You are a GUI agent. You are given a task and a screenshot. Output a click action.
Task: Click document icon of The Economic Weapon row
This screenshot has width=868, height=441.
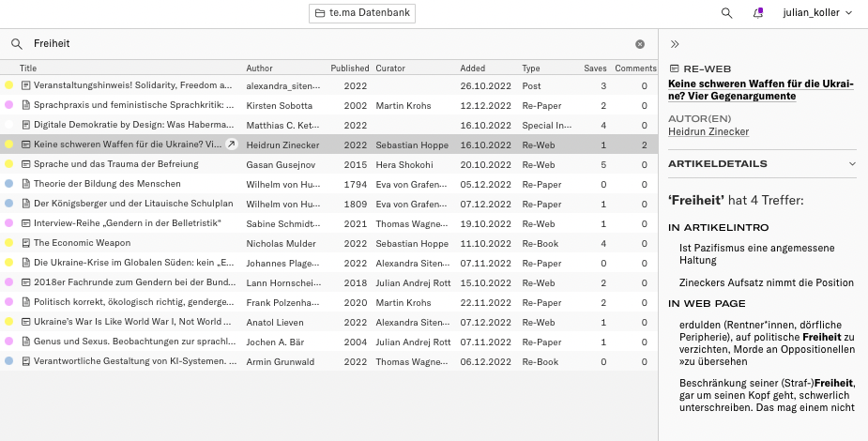point(26,243)
